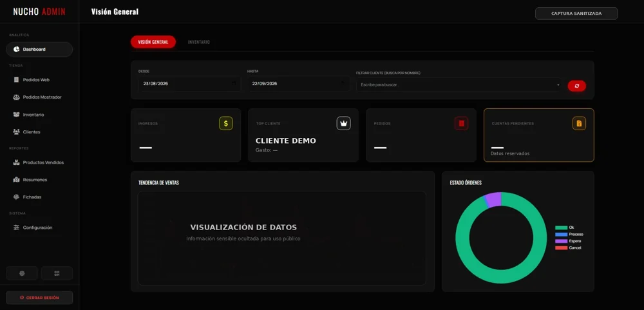Open the Fichadas icon
The image size is (644, 310).
tap(17, 197)
